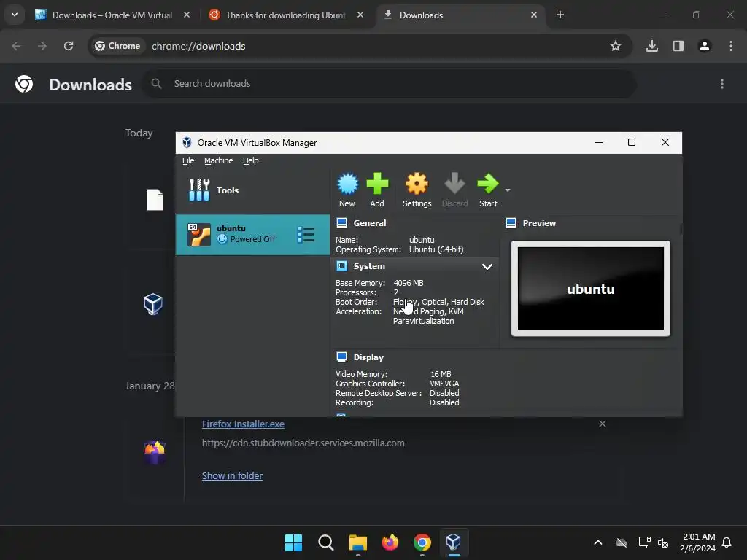This screenshot has width=747, height=560.
Task: Go back in Chrome
Action: [x=16, y=46]
